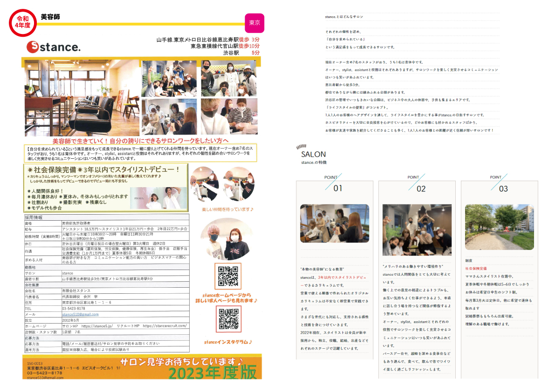Select the POINT 03 number label
This screenshot has width=555, height=392.
coord(503,189)
